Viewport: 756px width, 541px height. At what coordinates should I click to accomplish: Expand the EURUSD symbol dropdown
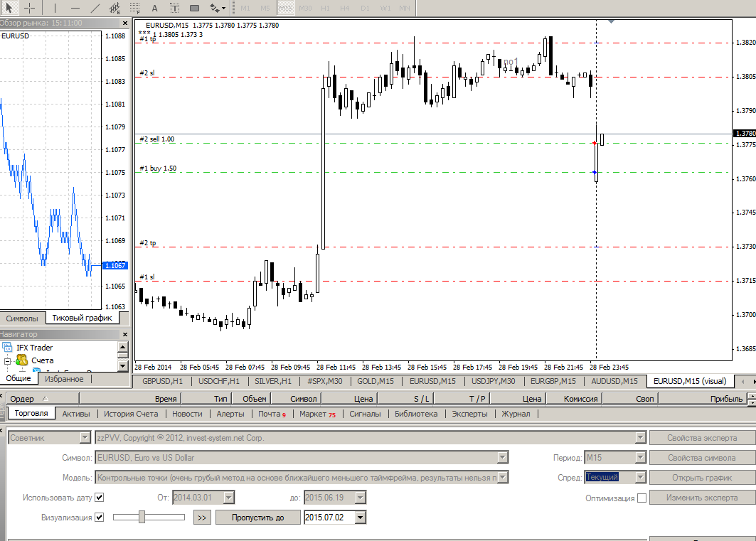(503, 458)
